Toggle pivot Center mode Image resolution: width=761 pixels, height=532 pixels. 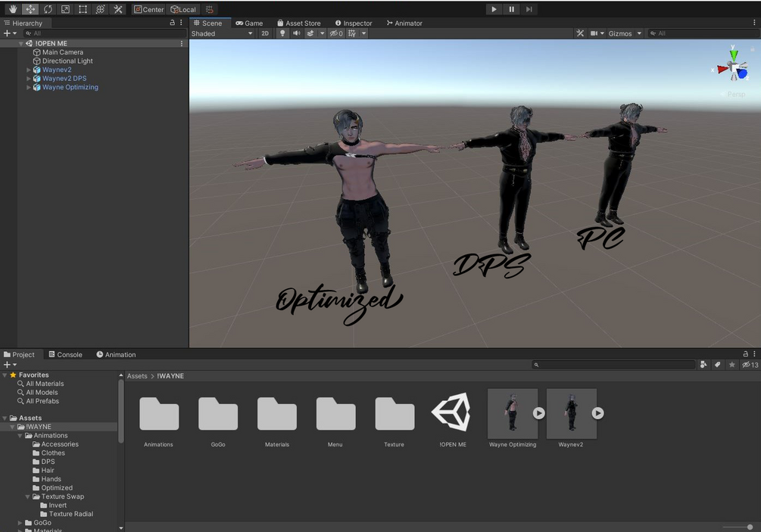pyautogui.click(x=148, y=9)
